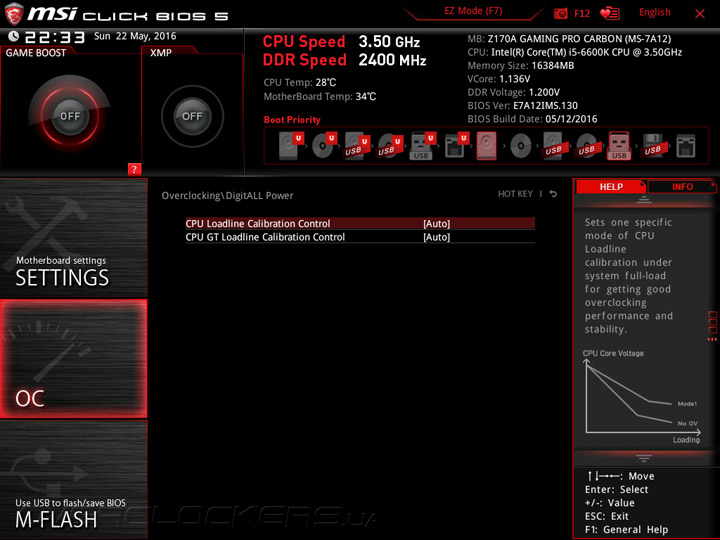Click the MSI dragon shield logo
This screenshot has width=720, height=540.
13,13
